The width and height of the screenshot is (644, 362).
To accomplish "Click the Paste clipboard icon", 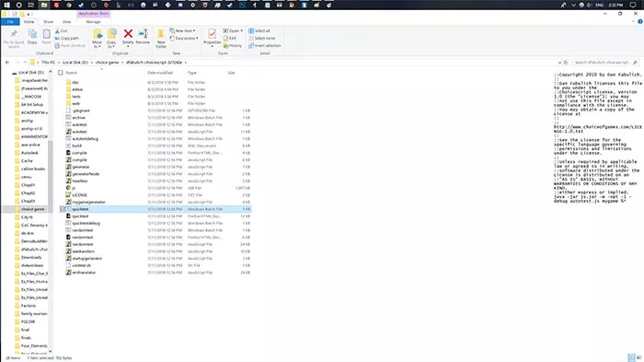I will [x=46, y=34].
